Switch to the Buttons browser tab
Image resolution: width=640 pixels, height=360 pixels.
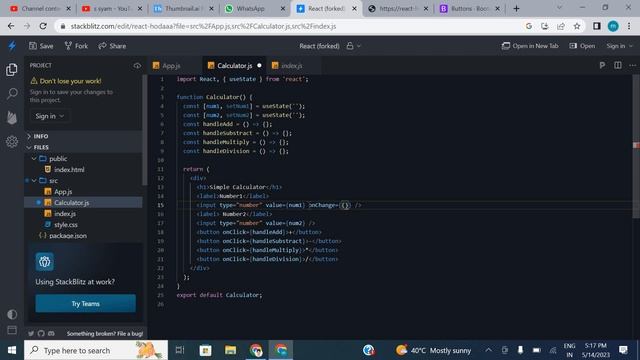click(469, 9)
